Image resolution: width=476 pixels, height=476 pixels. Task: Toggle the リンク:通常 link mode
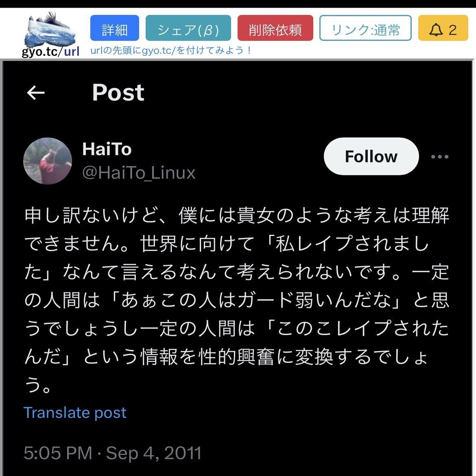point(365,28)
